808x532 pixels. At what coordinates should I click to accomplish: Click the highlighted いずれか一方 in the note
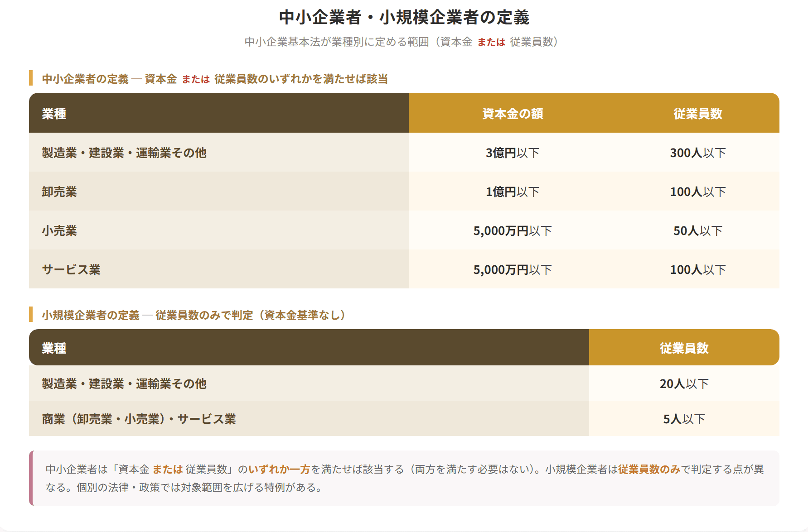click(279, 469)
